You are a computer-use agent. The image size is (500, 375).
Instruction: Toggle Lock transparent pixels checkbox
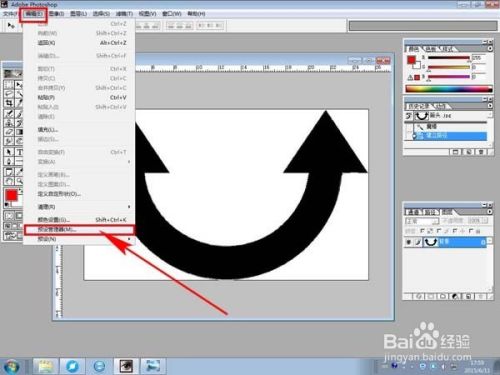click(422, 231)
